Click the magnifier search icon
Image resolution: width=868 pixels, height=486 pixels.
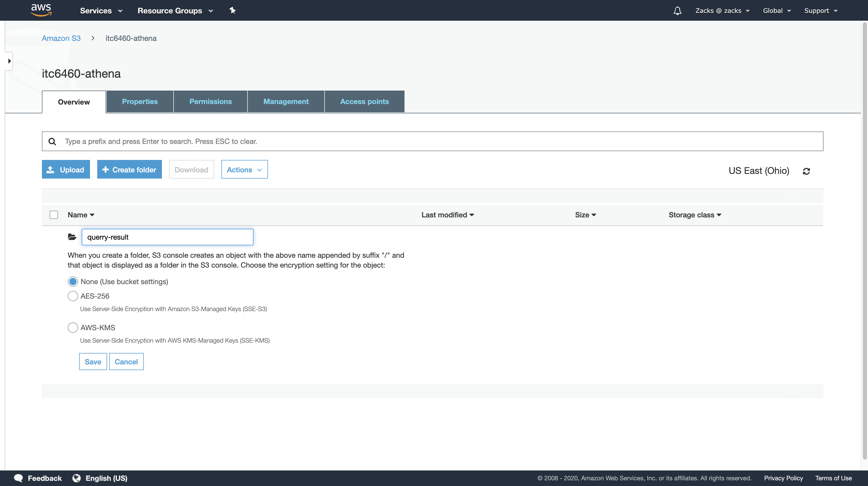(x=52, y=142)
